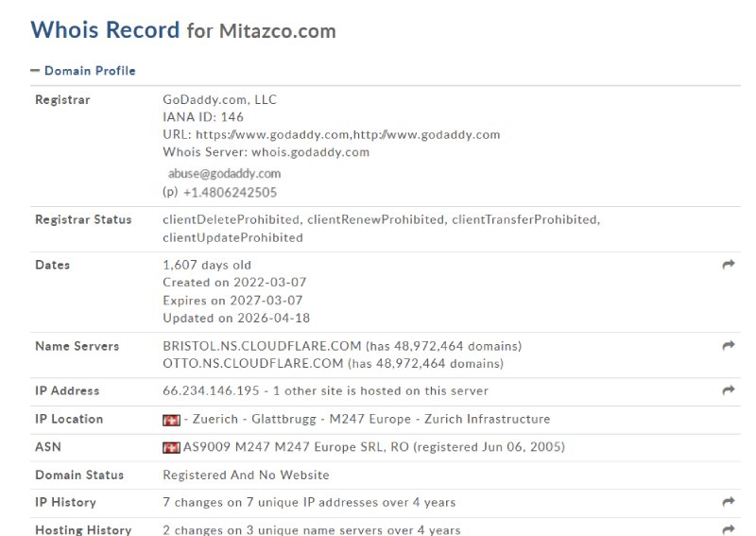This screenshot has width=756, height=536.
Task: Click the Domain Status row label
Action: pos(79,475)
